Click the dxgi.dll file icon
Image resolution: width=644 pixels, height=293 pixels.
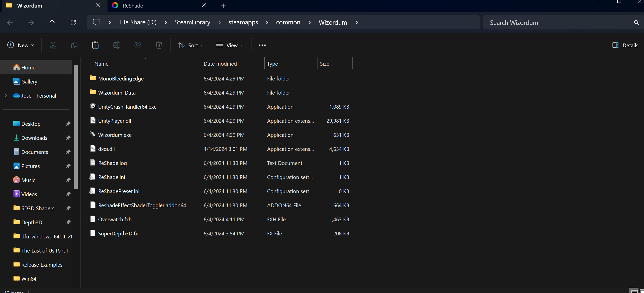[x=93, y=149]
